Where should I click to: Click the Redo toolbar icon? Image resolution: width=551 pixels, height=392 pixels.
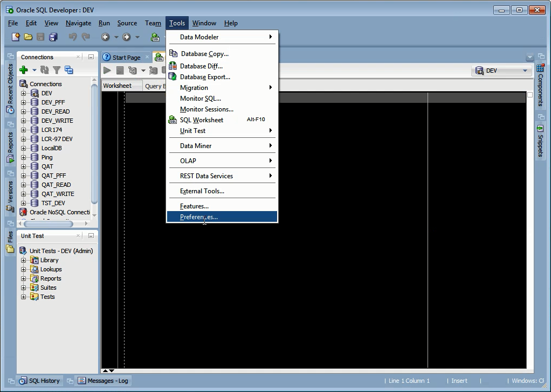(x=85, y=37)
